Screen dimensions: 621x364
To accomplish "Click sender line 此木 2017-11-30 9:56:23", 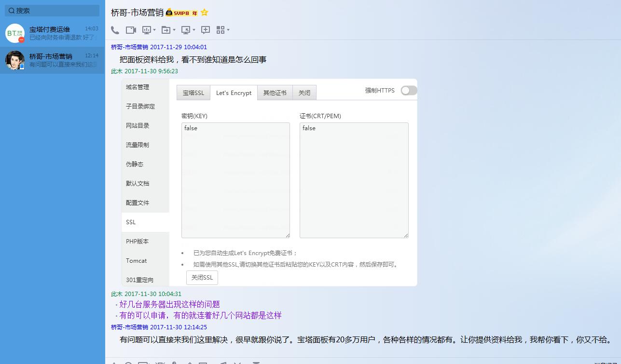I will click(x=144, y=71).
